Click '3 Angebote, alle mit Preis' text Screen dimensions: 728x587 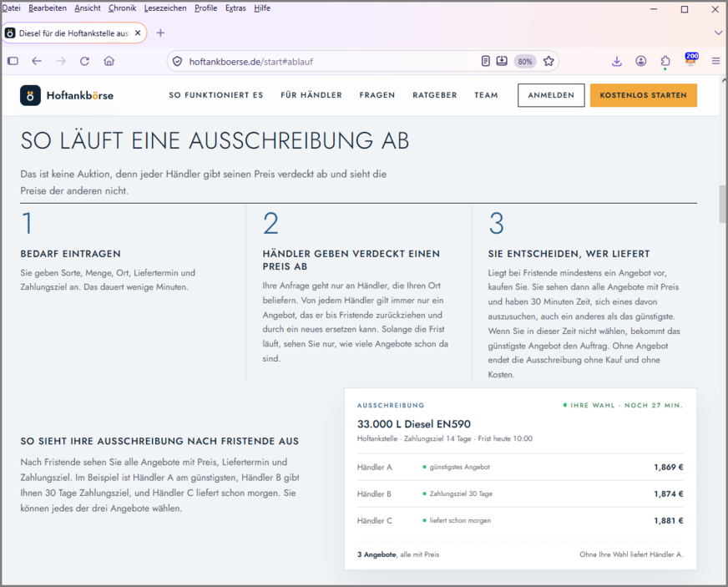click(x=398, y=554)
